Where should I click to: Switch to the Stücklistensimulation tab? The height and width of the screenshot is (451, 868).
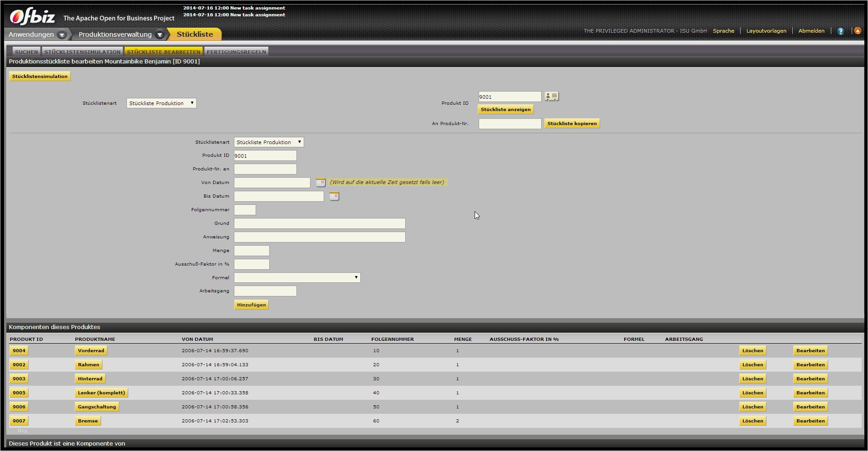(x=82, y=52)
